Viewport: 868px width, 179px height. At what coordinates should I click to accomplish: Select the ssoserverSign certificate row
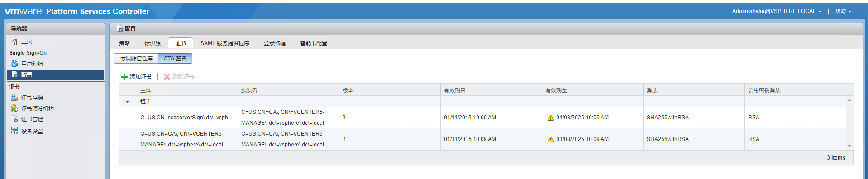tap(482, 118)
